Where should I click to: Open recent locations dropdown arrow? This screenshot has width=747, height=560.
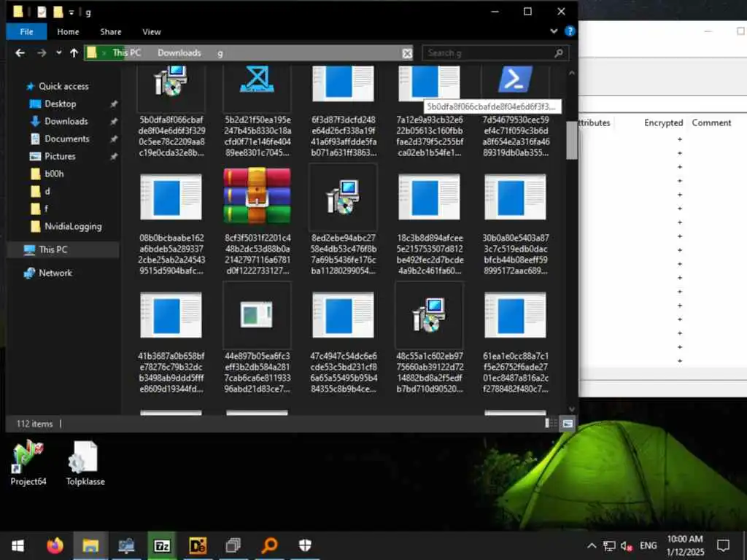pyautogui.click(x=58, y=52)
